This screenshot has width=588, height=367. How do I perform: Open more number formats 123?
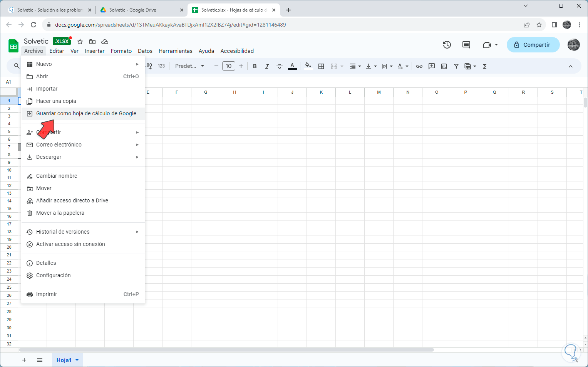pyautogui.click(x=161, y=66)
